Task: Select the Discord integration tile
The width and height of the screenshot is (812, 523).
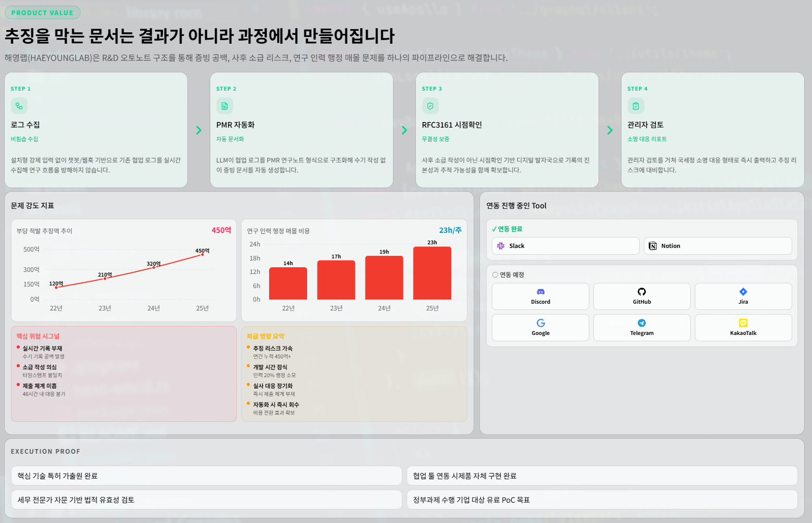Action: (x=540, y=296)
